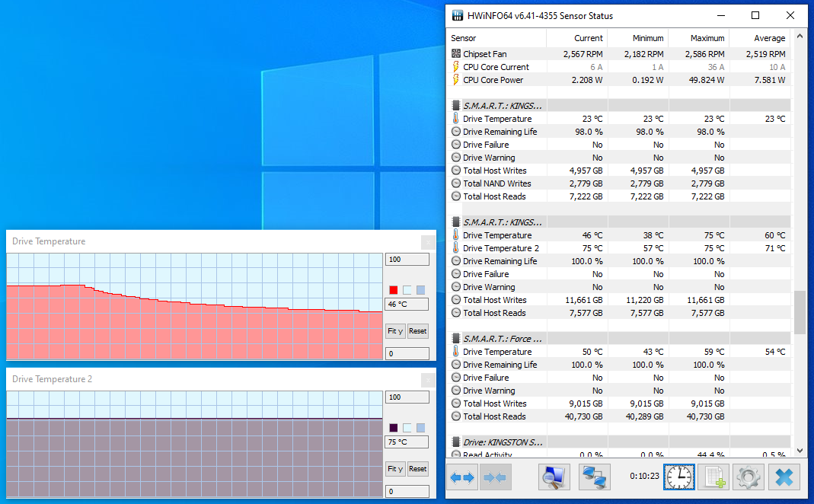The height and width of the screenshot is (504, 814).
Task: Click the minimum value field of Drive Temperature 2 graph
Action: pos(407,491)
